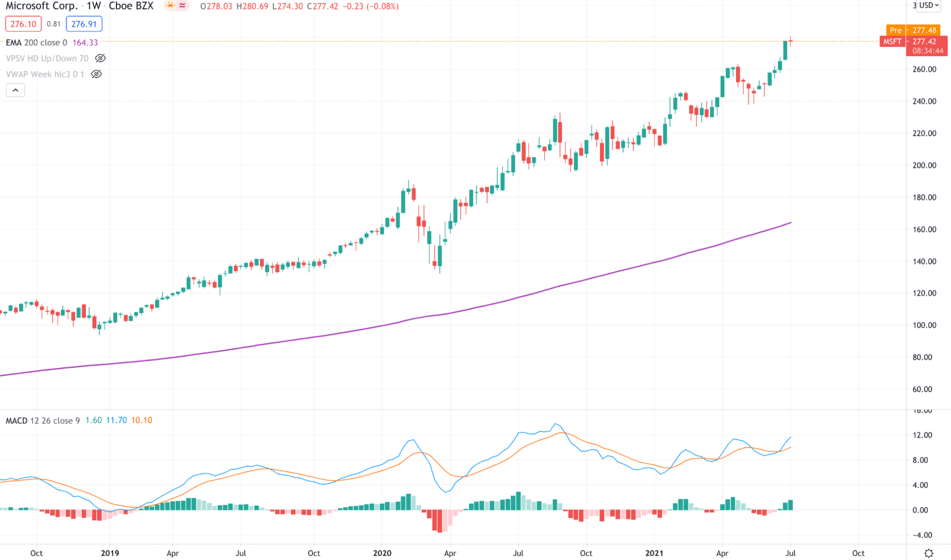
Task: Click the low price L274.30
Action: [288, 6]
